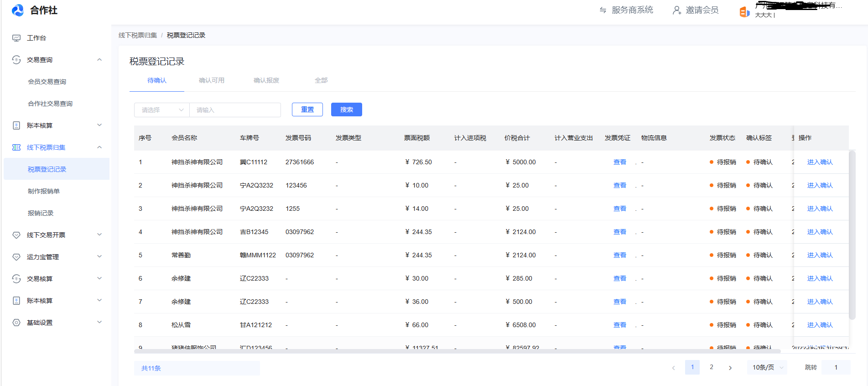Click the 基础设置 gear icon
Screen dimensions: 868x386
pos(16,323)
